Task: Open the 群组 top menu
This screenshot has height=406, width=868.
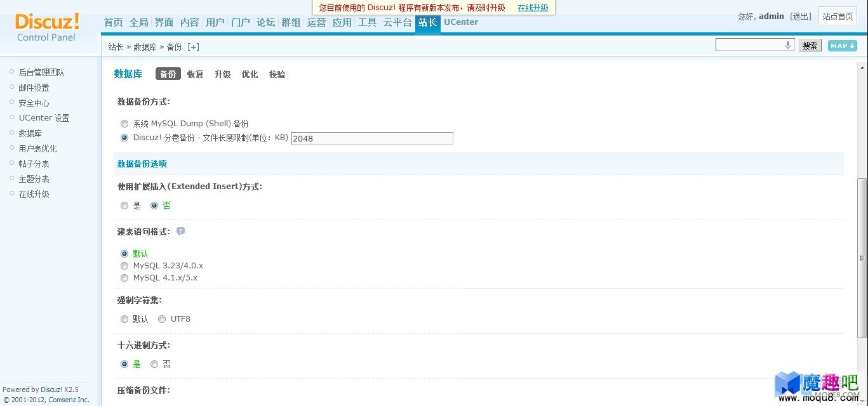Action: click(x=291, y=22)
